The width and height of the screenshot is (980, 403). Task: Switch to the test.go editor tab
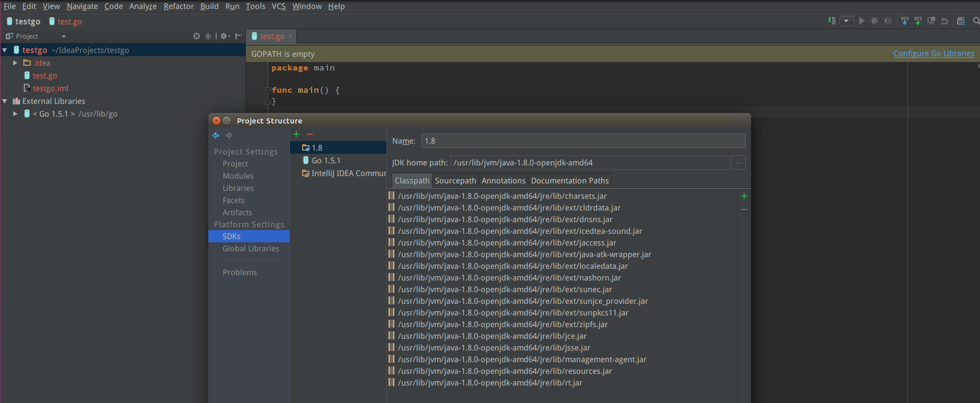click(x=272, y=36)
